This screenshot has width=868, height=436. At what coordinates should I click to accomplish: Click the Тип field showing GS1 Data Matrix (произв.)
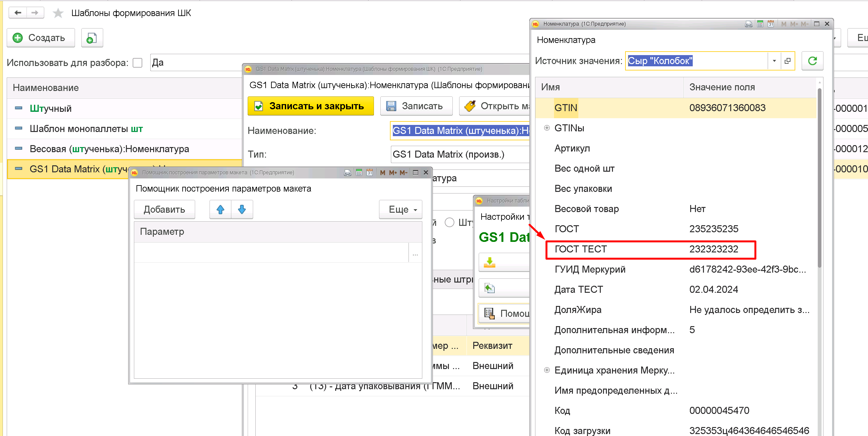[x=460, y=154]
